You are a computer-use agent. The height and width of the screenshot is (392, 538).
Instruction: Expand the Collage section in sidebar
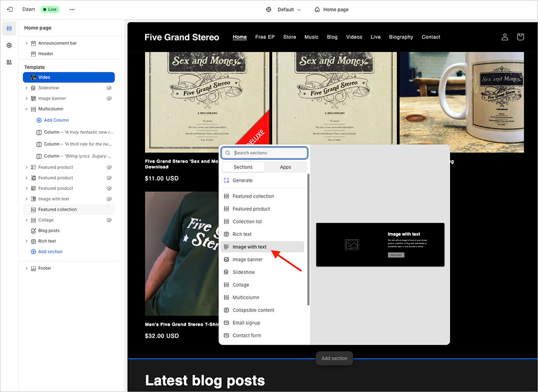pyautogui.click(x=26, y=220)
